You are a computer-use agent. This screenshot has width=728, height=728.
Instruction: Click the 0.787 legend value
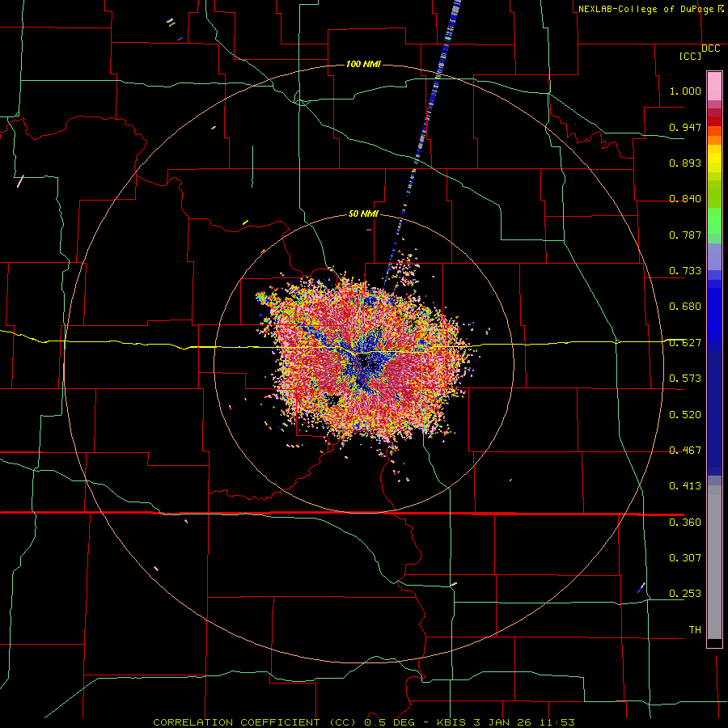tap(685, 235)
